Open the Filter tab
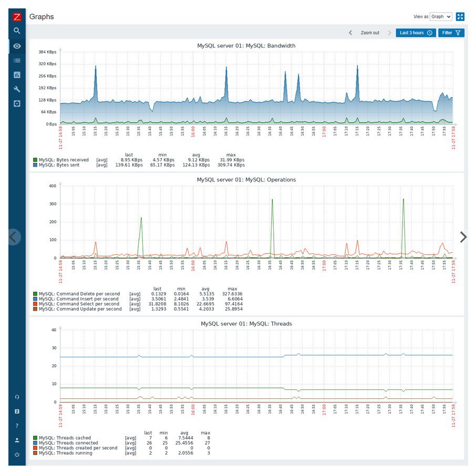The width and height of the screenshot is (476, 473). click(x=451, y=33)
